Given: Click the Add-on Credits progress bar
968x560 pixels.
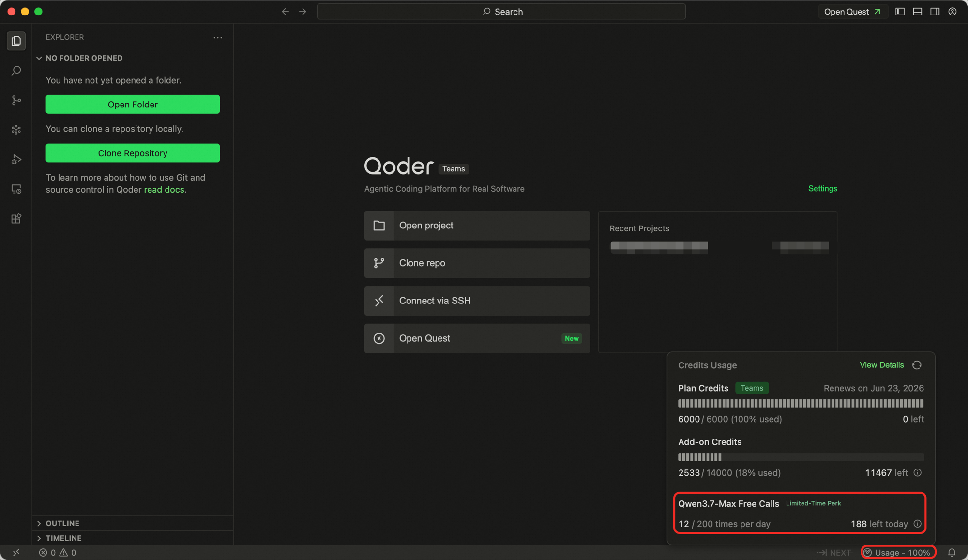Looking at the screenshot, I should 801,457.
